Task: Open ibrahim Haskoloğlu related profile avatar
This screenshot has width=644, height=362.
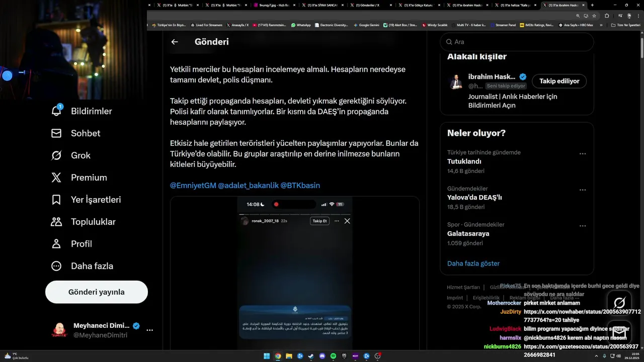Action: 456,81
